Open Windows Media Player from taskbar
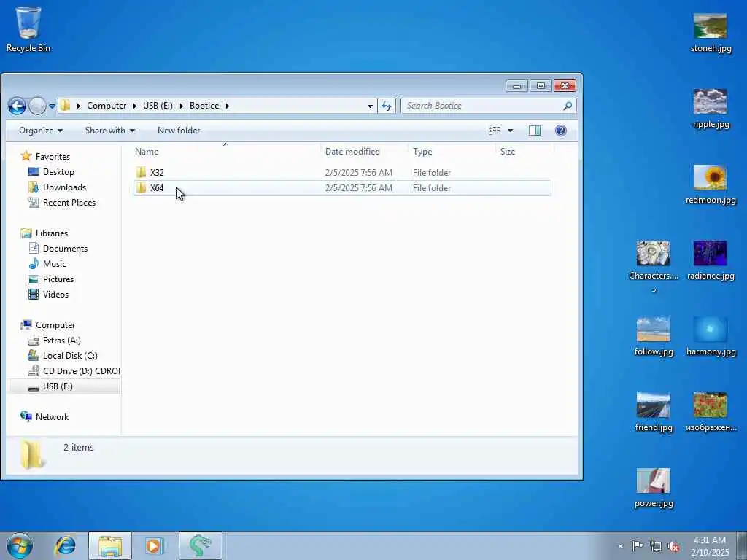 (154, 545)
